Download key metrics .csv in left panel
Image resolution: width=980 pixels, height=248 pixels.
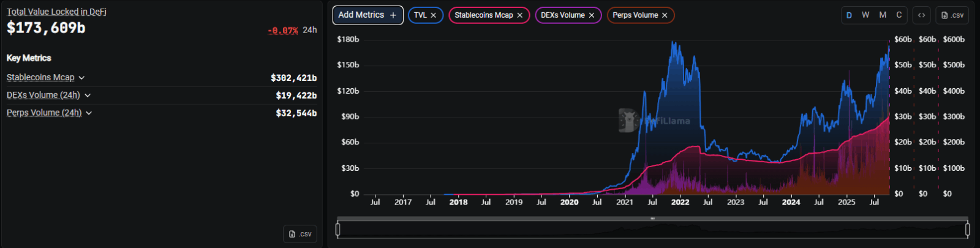click(300, 234)
